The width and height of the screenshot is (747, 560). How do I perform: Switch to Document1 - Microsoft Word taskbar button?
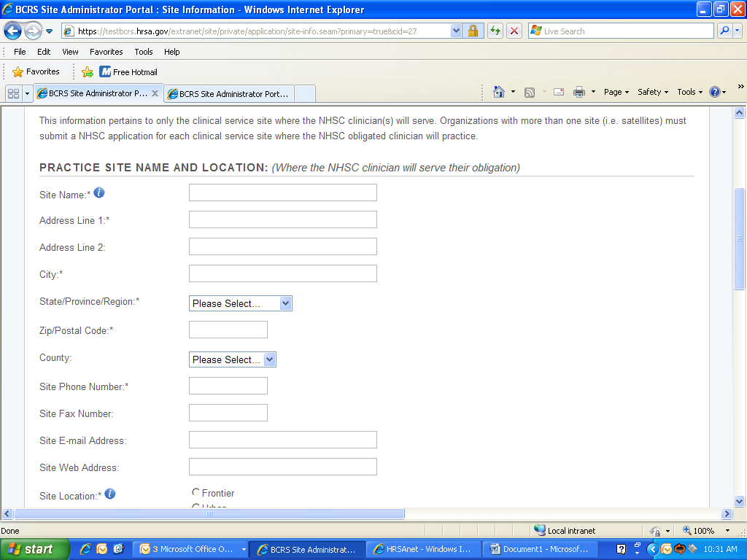pyautogui.click(x=541, y=549)
